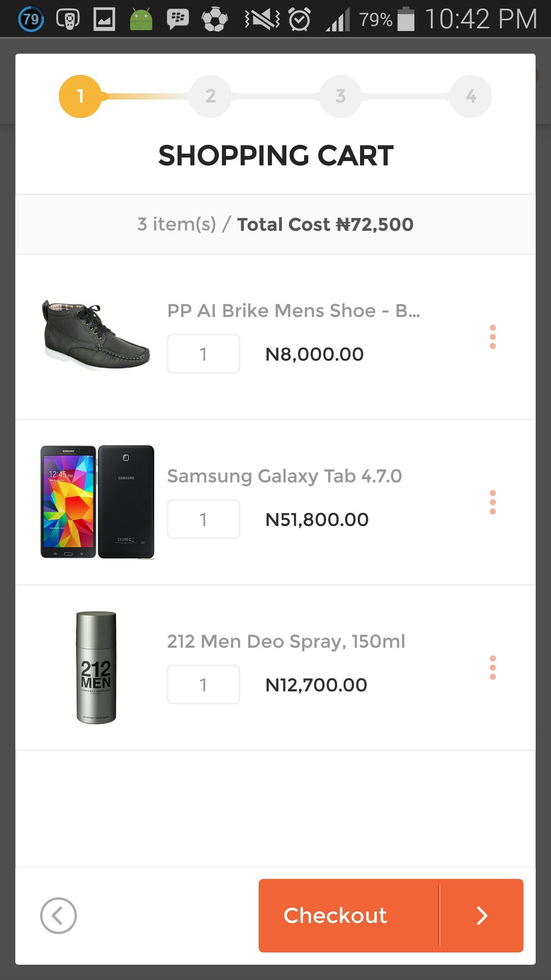This screenshot has width=551, height=980.
Task: Select current step 1 indicator
Action: click(x=80, y=96)
